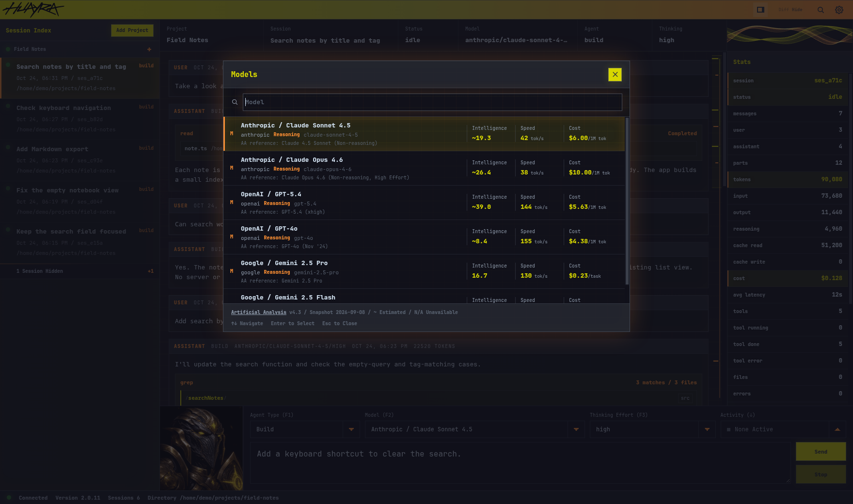Viewport: 853px width, 504px height.
Task: Open the Thinking Effort high dropdown
Action: (x=652, y=429)
